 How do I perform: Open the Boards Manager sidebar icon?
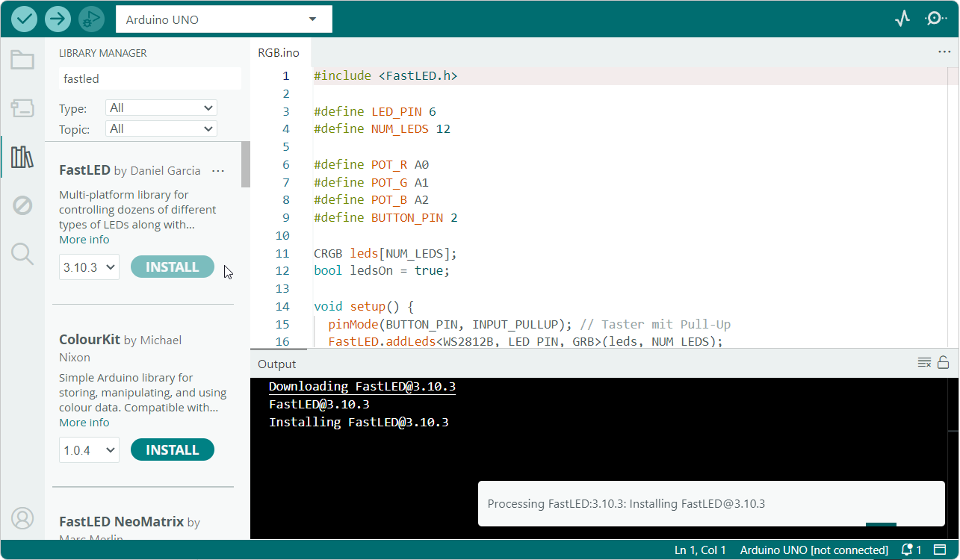point(22,108)
